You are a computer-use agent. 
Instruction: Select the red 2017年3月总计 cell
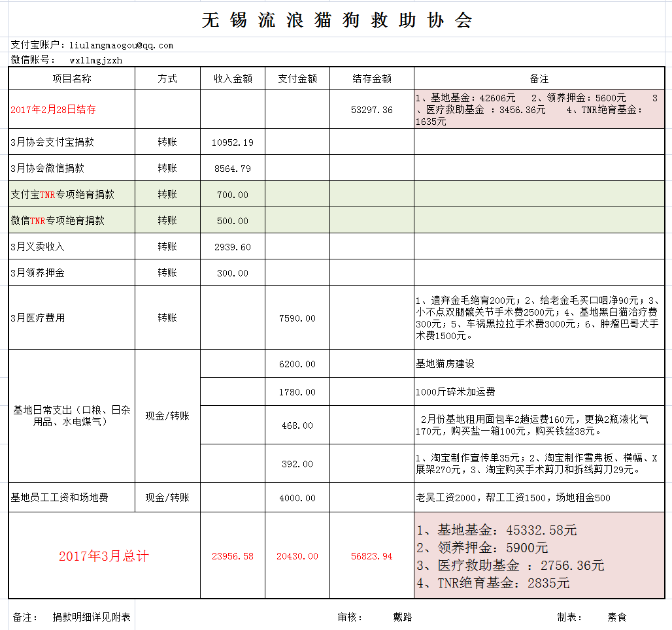[x=104, y=556]
